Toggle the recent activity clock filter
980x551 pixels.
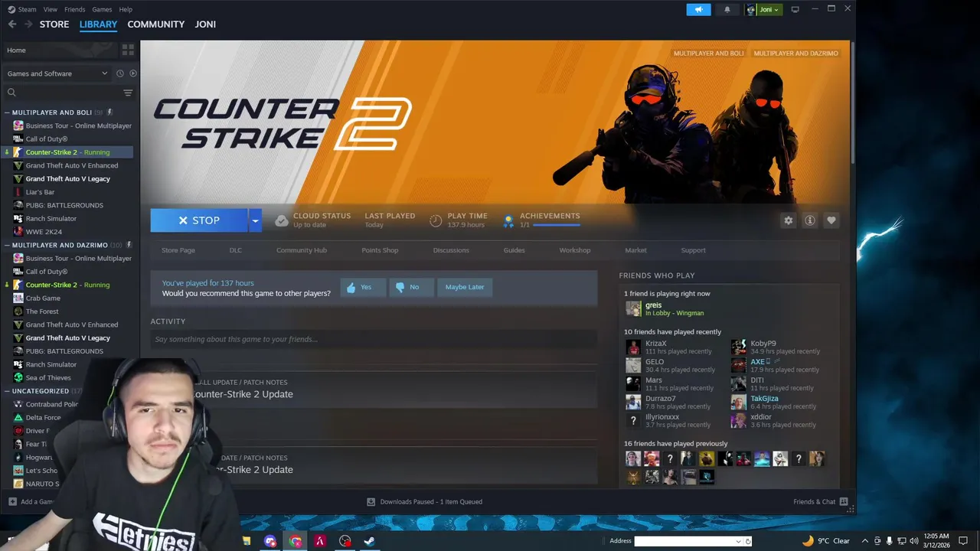click(x=119, y=73)
